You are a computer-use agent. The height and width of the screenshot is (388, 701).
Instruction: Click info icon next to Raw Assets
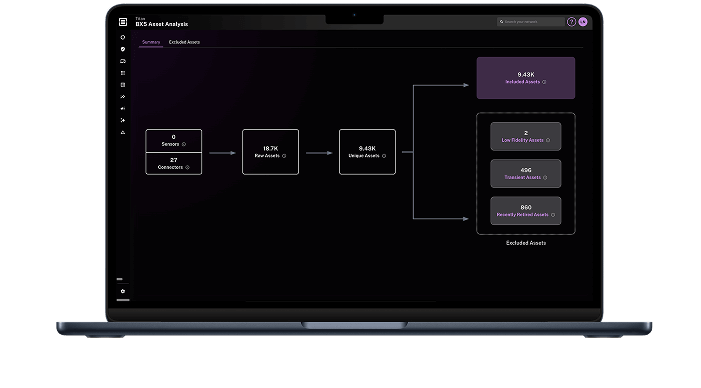284,156
